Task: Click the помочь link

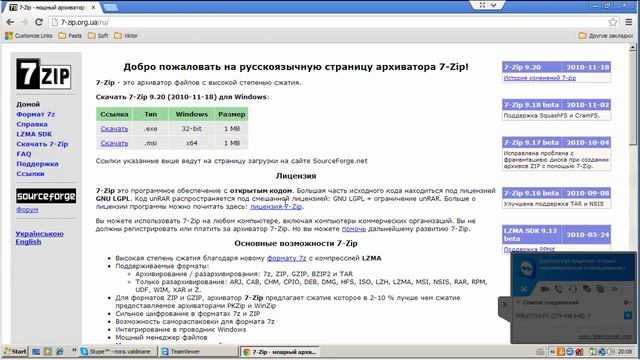Action: click(x=353, y=229)
